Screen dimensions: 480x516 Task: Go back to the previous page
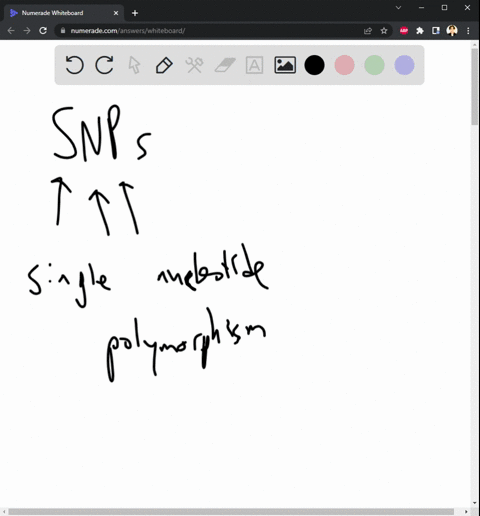pos(11,31)
